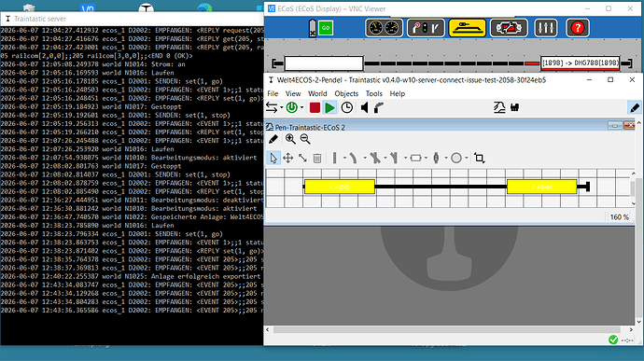Click the board view vertical scrollbar

point(634,188)
